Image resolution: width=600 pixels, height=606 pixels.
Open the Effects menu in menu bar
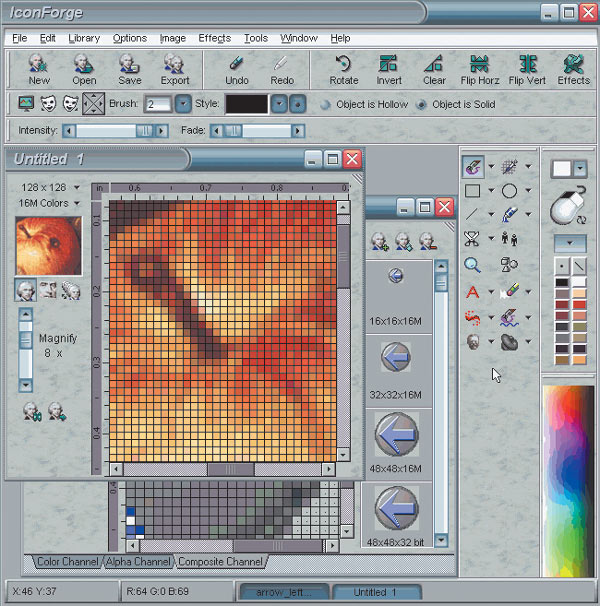point(215,38)
